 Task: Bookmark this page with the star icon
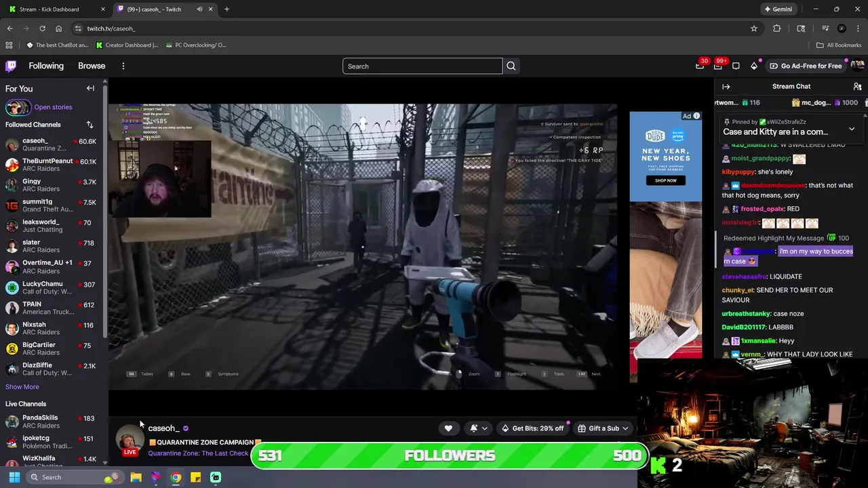click(753, 28)
